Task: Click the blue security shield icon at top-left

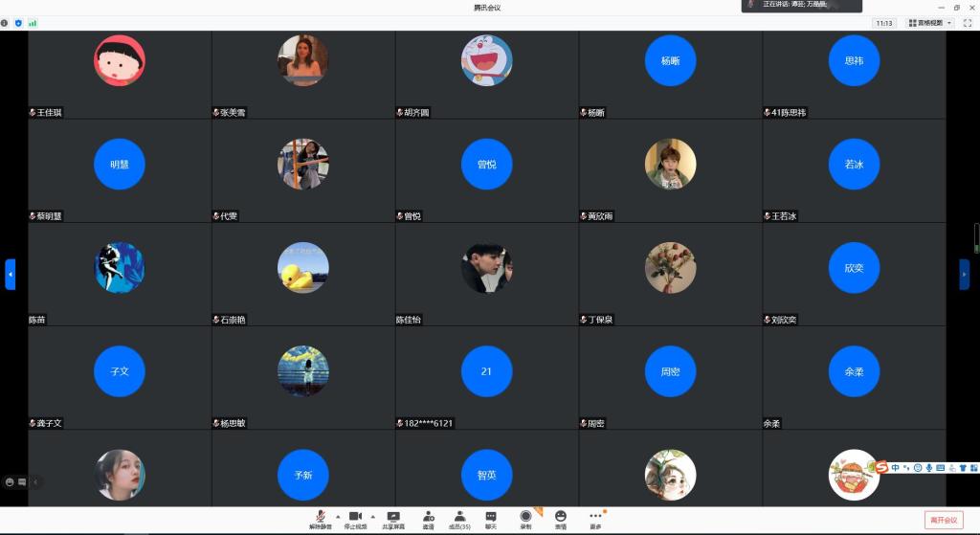Action: [x=18, y=22]
